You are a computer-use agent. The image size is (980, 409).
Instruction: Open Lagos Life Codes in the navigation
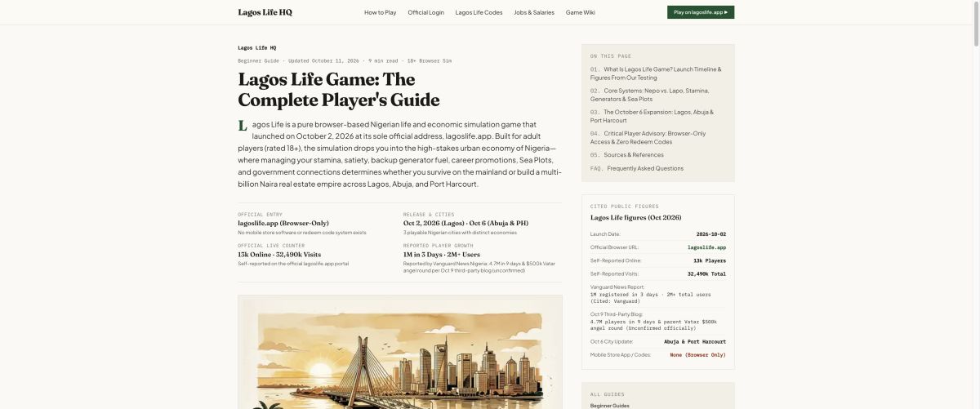point(479,12)
